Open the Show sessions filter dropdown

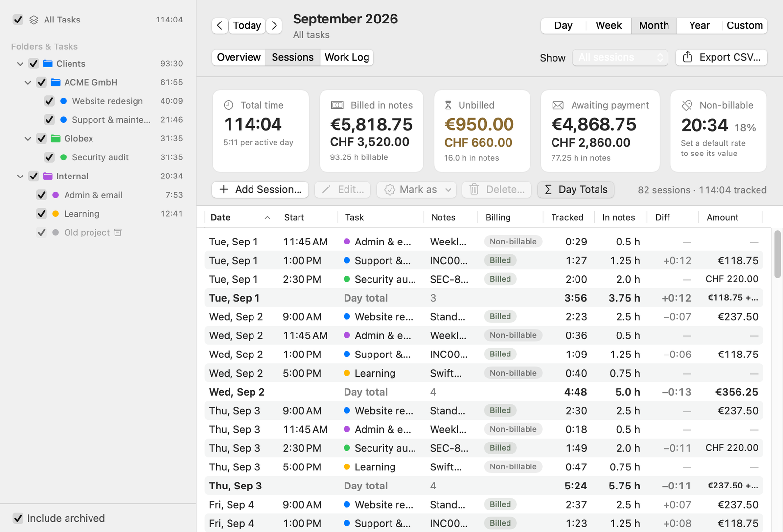[620, 58]
